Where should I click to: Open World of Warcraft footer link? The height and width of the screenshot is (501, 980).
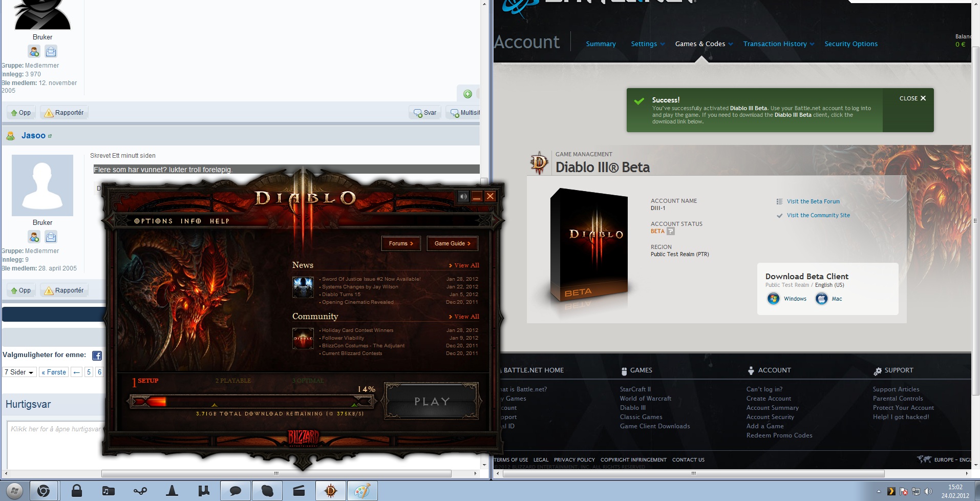[x=645, y=399]
